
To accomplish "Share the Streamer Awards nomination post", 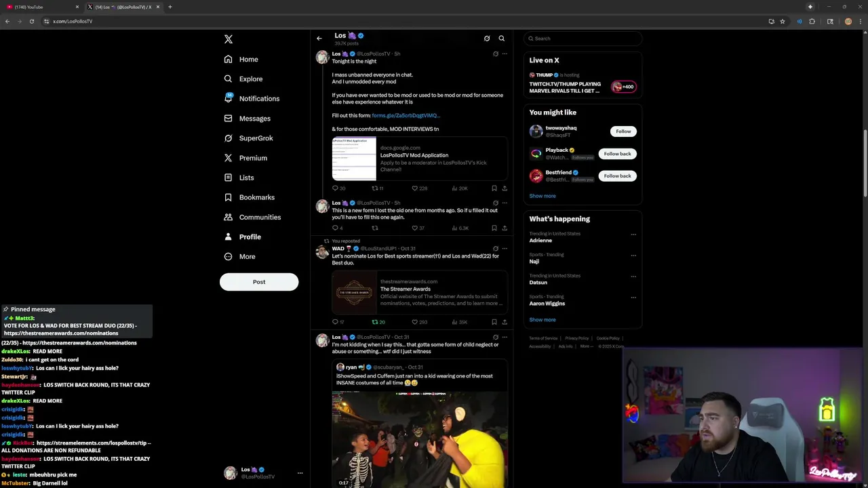I will [x=505, y=322].
